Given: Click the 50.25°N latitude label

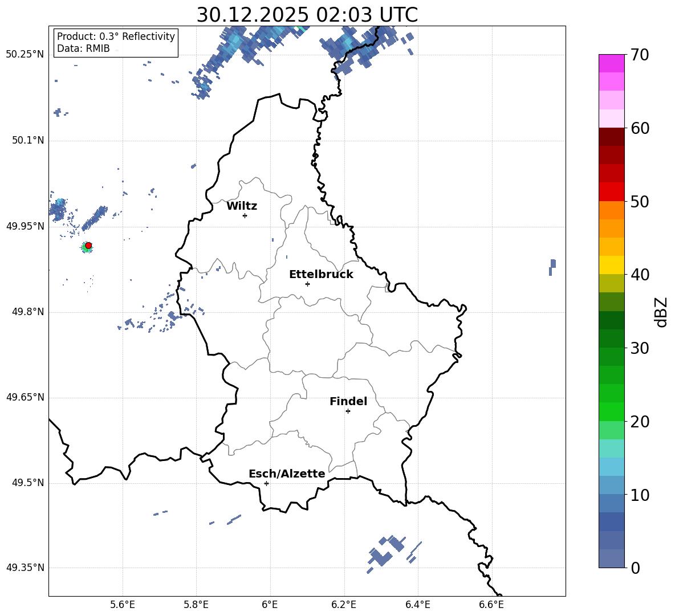Looking at the screenshot, I should [x=25, y=55].
